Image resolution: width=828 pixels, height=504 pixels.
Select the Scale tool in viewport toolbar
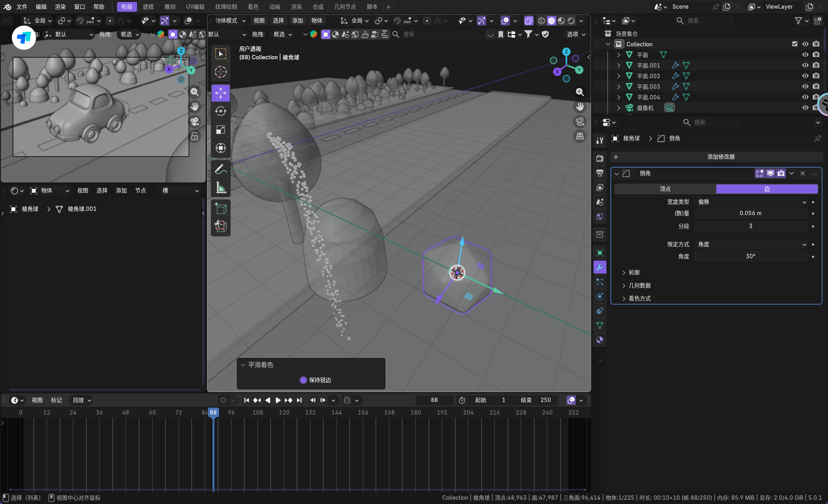pyautogui.click(x=220, y=130)
